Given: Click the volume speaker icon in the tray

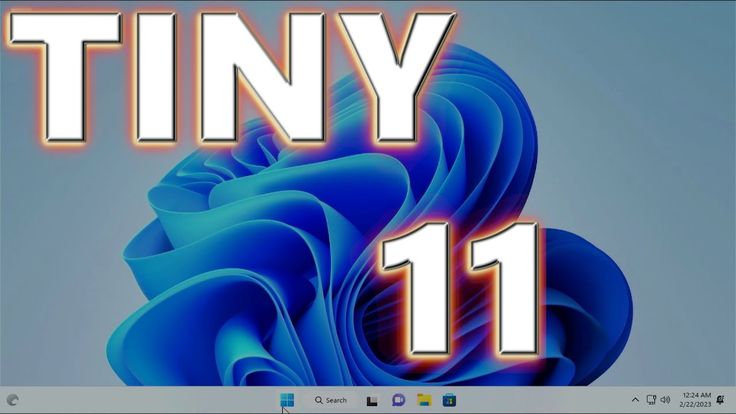Looking at the screenshot, I should pos(665,400).
